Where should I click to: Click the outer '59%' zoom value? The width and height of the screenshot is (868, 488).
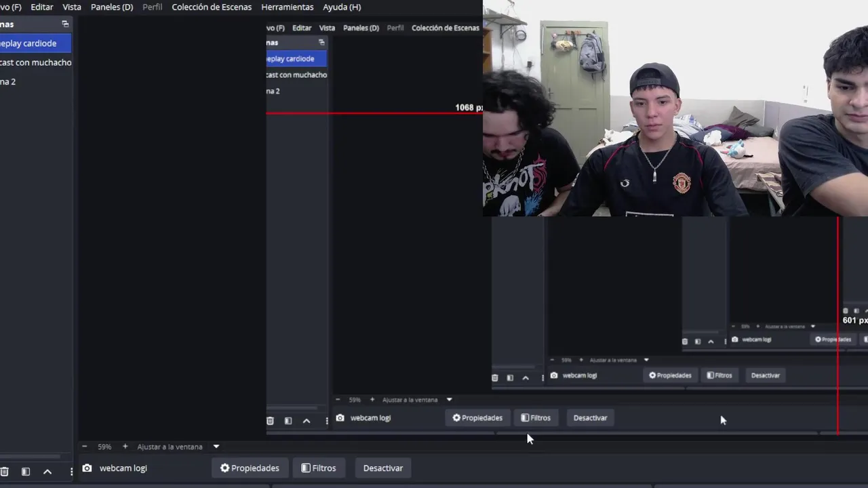coord(104,447)
